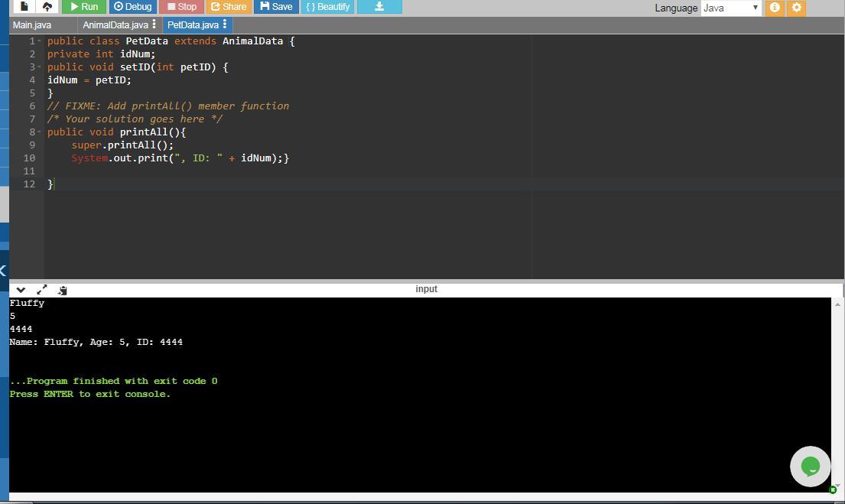
Task: Collapse the console with the chevron
Action: (x=21, y=290)
